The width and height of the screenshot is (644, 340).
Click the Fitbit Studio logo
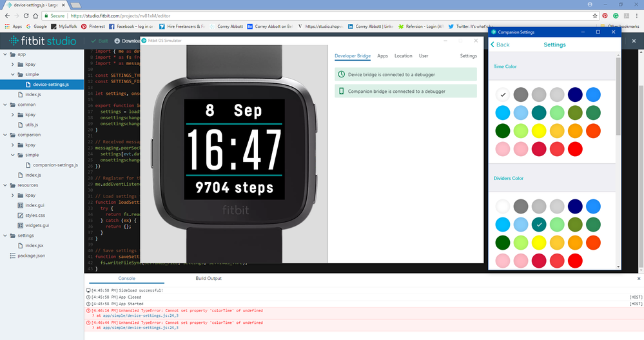pos(41,41)
